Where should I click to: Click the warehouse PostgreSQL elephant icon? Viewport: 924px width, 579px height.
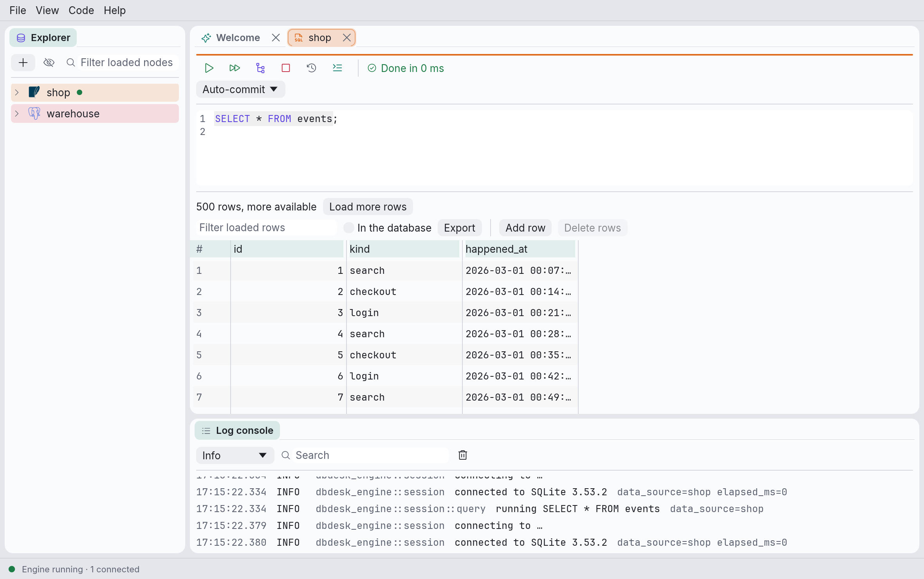[34, 113]
